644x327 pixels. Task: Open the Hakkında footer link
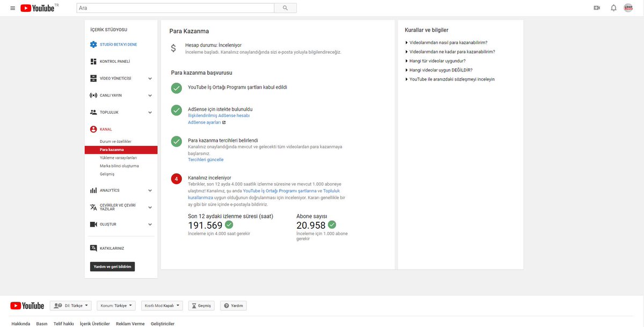point(21,324)
